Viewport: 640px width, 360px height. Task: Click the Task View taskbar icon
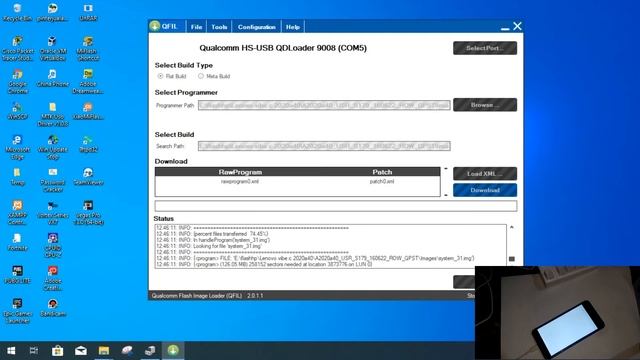34,351
